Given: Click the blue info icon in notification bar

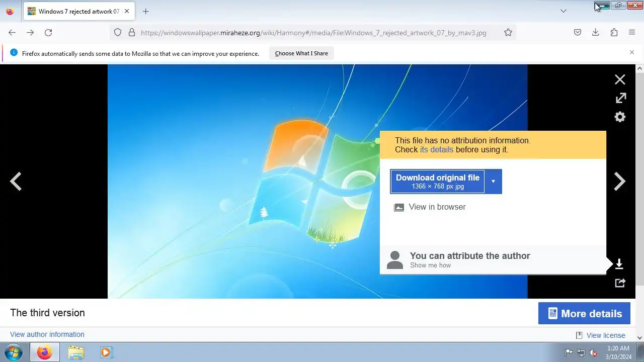Looking at the screenshot, I should click(14, 53).
